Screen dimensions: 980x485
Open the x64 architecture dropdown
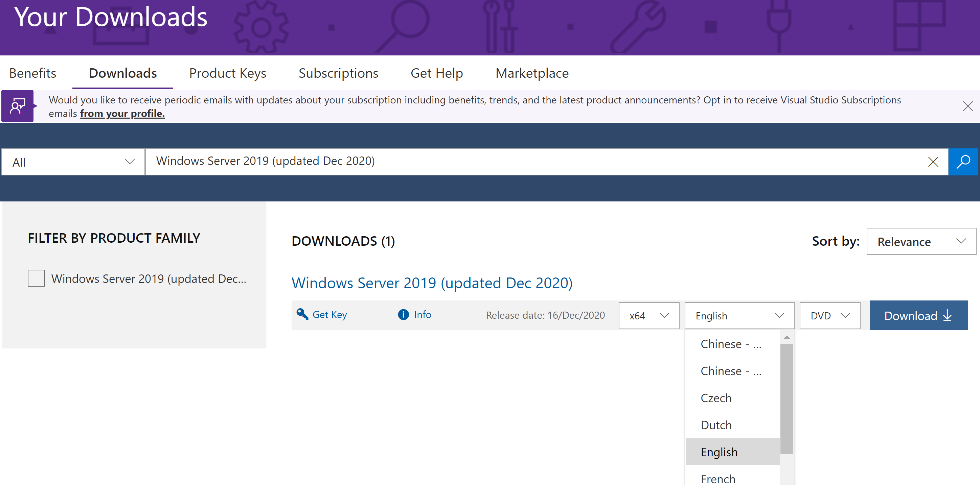click(x=648, y=315)
